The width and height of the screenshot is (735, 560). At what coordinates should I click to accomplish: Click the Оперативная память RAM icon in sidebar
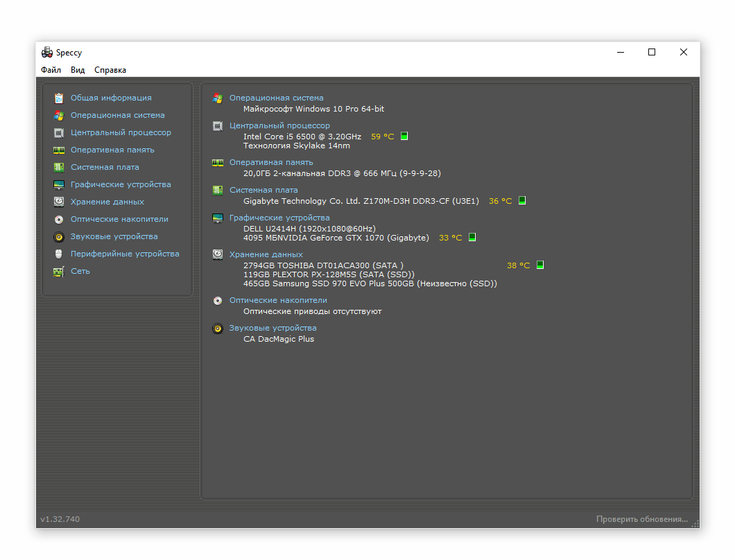[59, 150]
